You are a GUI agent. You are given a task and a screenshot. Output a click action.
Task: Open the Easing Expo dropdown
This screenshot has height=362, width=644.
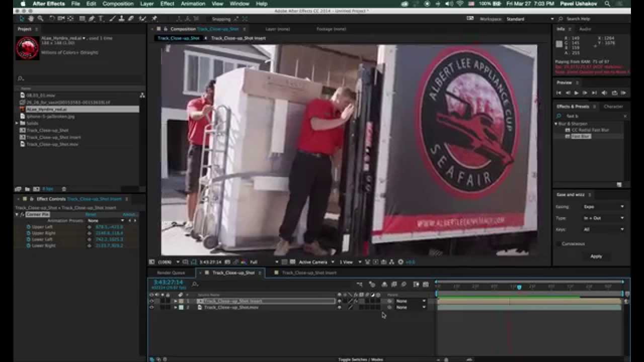[x=604, y=207]
